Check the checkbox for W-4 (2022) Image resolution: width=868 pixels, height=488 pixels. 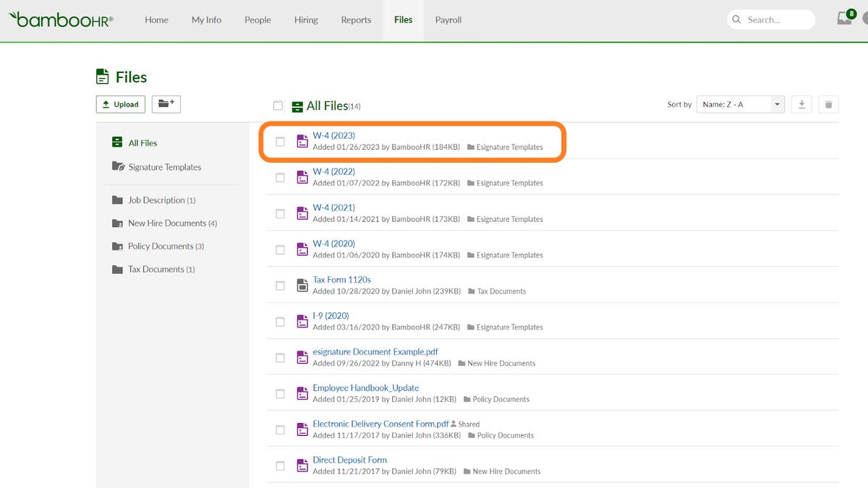280,177
